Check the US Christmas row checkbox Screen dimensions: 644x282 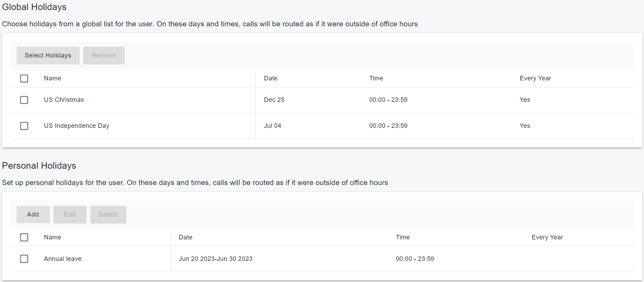[24, 100]
